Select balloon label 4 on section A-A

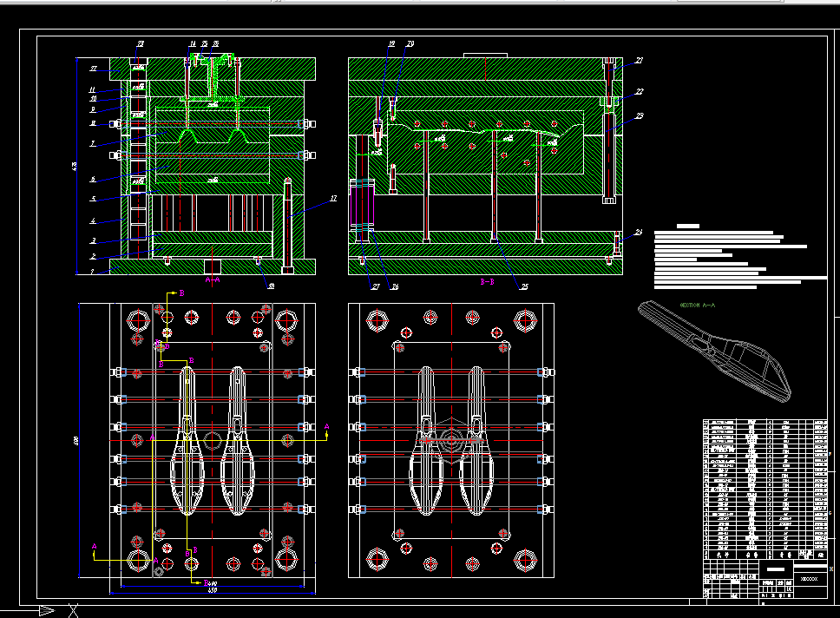(93, 220)
